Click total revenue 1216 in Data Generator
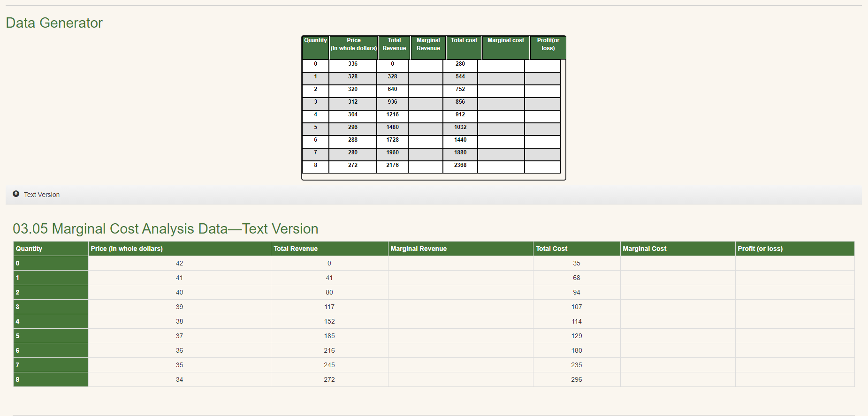 (393, 114)
